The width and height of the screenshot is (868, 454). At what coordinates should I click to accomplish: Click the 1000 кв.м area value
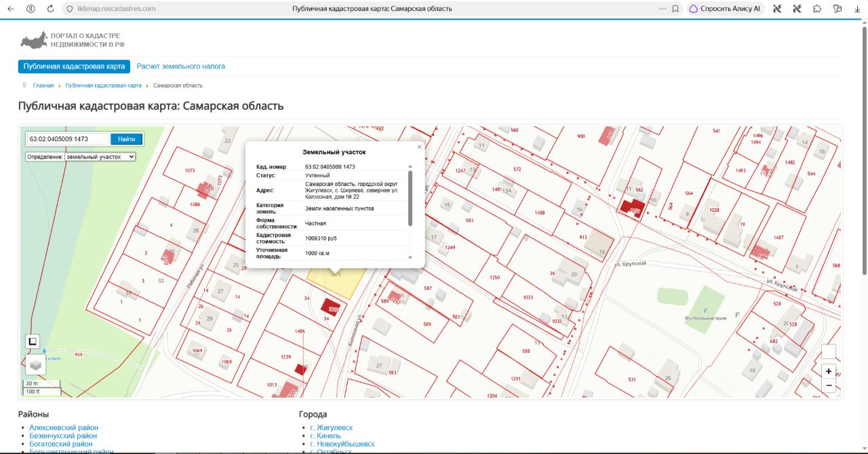coord(317,253)
